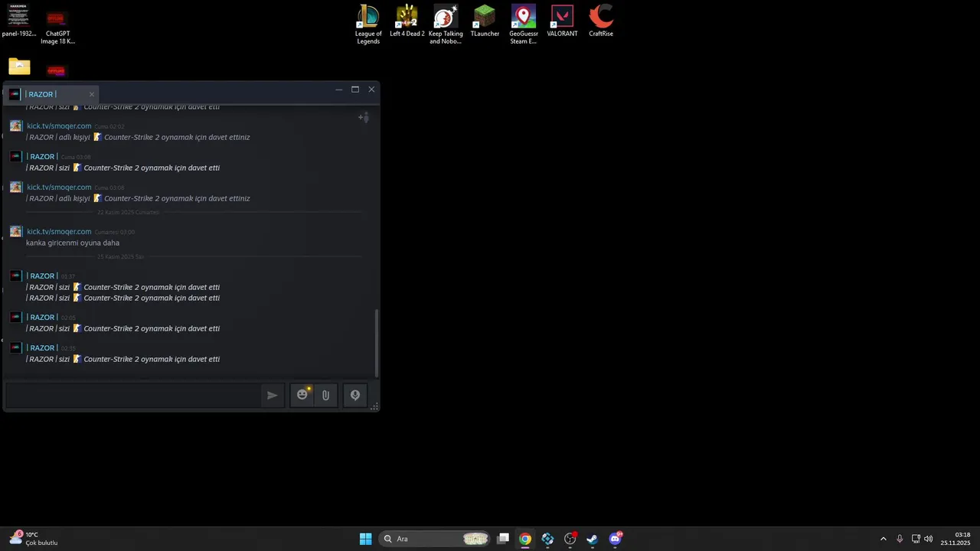
Task: Click the Counter-Strike 2 icon in the 02:05 invite
Action: coord(77,328)
